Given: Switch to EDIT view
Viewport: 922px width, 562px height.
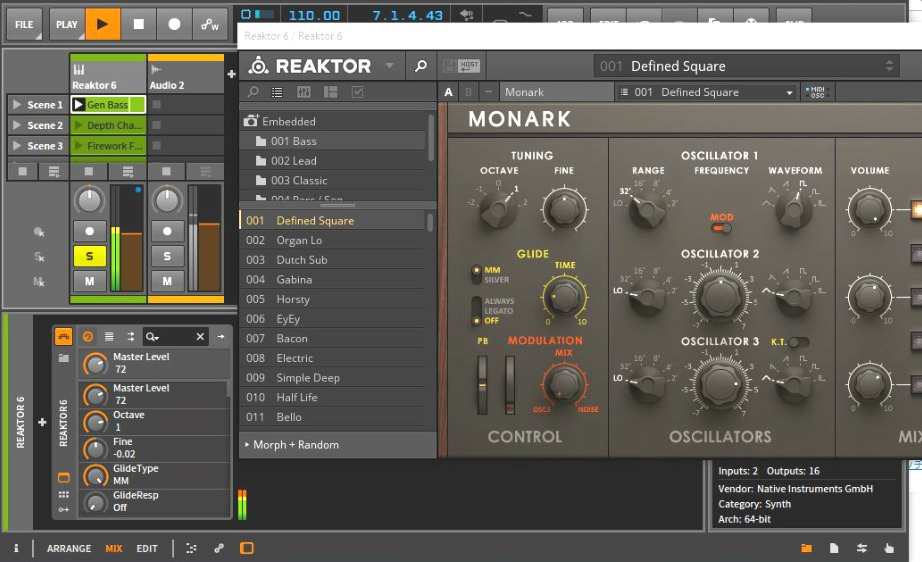Looking at the screenshot, I should coord(147,548).
